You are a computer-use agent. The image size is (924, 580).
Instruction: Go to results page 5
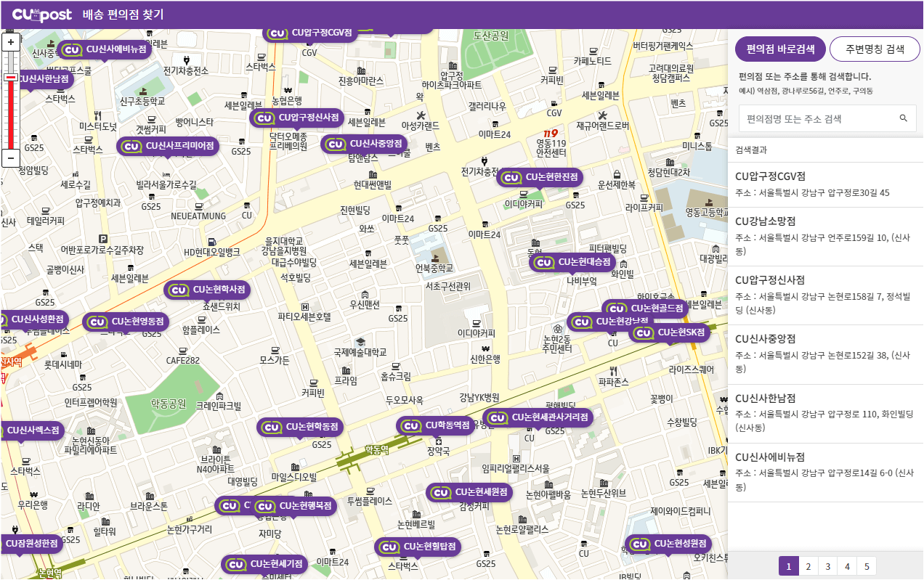[x=866, y=566]
